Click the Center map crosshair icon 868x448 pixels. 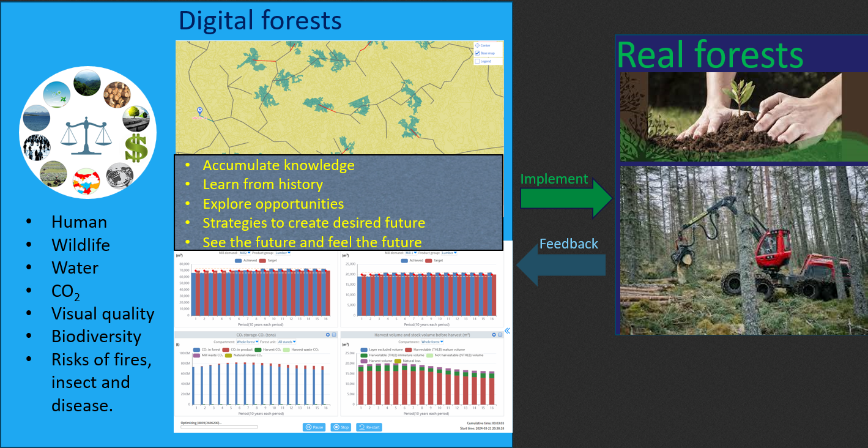click(x=478, y=45)
